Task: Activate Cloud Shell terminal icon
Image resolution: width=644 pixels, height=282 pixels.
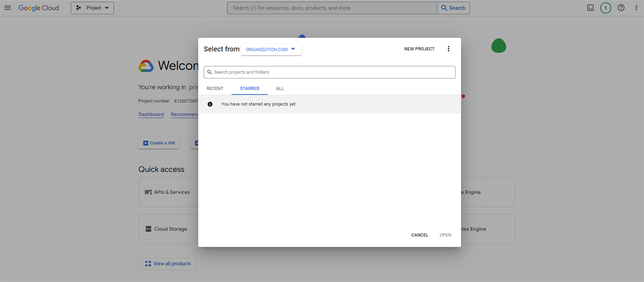Action: point(590,8)
